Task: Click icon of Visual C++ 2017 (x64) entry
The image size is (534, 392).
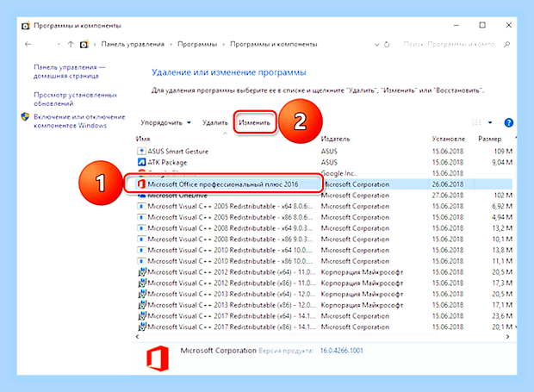Action: (142, 315)
